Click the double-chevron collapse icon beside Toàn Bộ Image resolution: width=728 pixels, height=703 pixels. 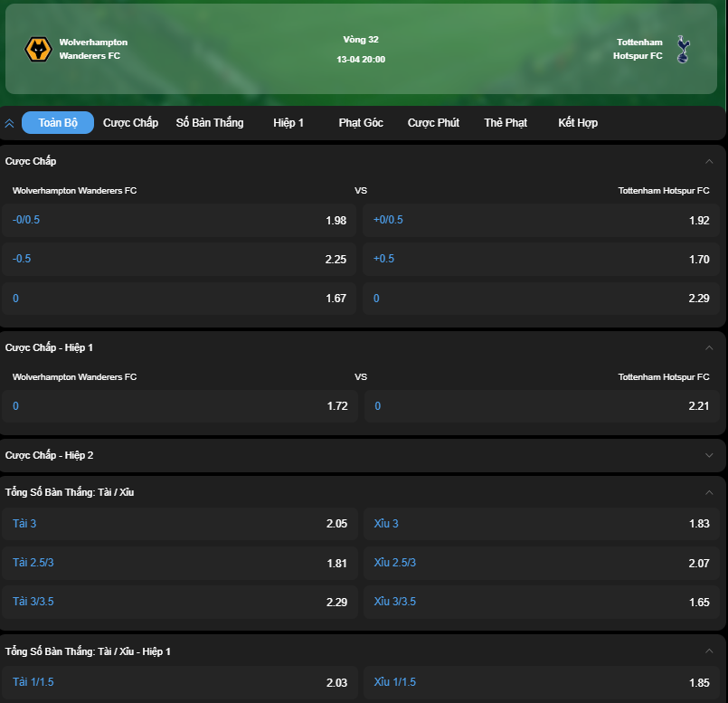(x=9, y=123)
